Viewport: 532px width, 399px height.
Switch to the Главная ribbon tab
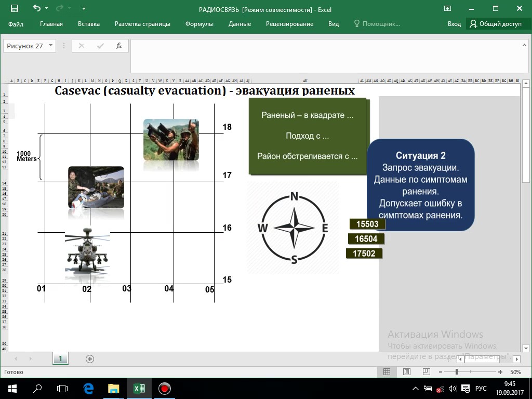[51, 24]
